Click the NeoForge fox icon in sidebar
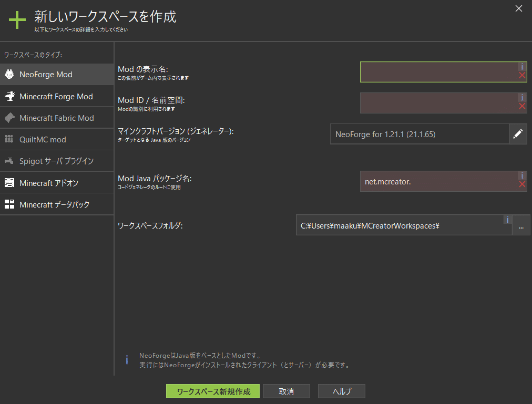532x404 pixels. (9, 74)
